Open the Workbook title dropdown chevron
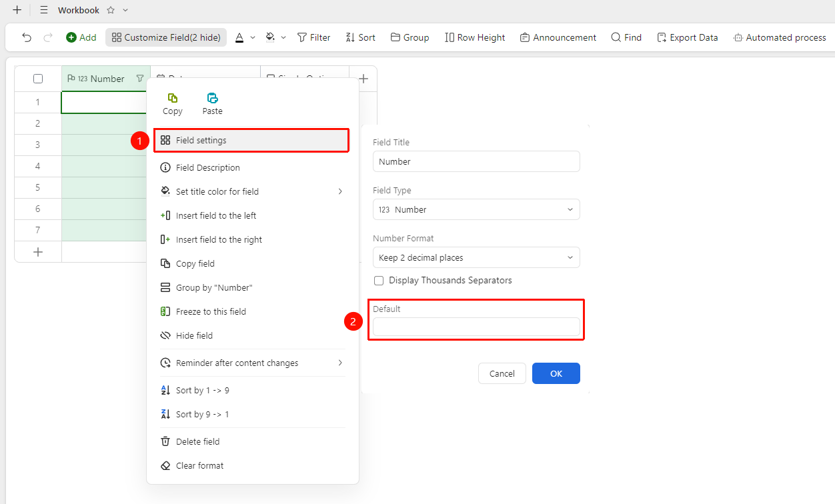Image resolution: width=835 pixels, height=504 pixels. pos(125,10)
